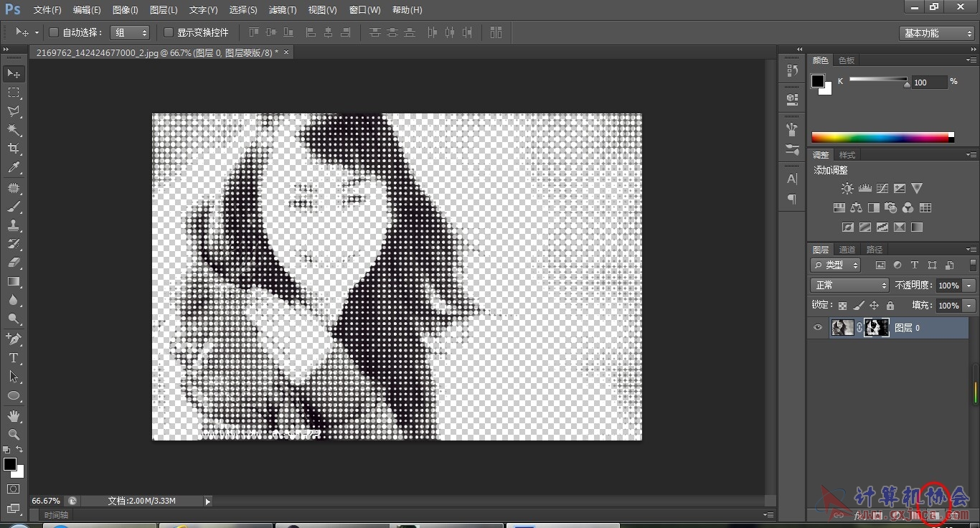Select the Magic Wand tool
The height and width of the screenshot is (528, 980).
pyautogui.click(x=14, y=130)
